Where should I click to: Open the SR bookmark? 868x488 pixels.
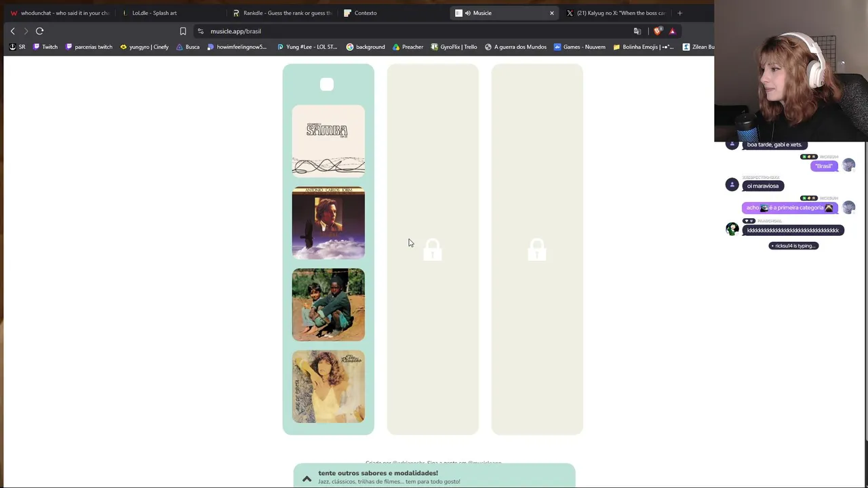pyautogui.click(x=18, y=47)
